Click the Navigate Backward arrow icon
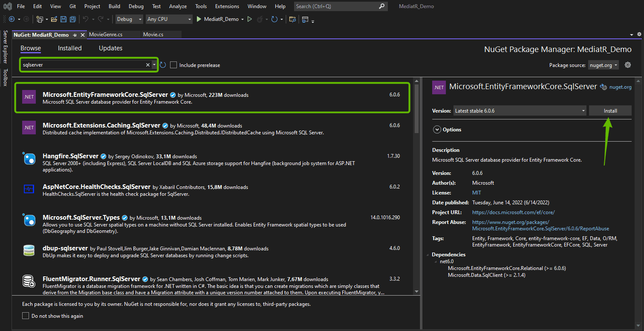Viewport: 644px width, 331px height. click(x=12, y=19)
